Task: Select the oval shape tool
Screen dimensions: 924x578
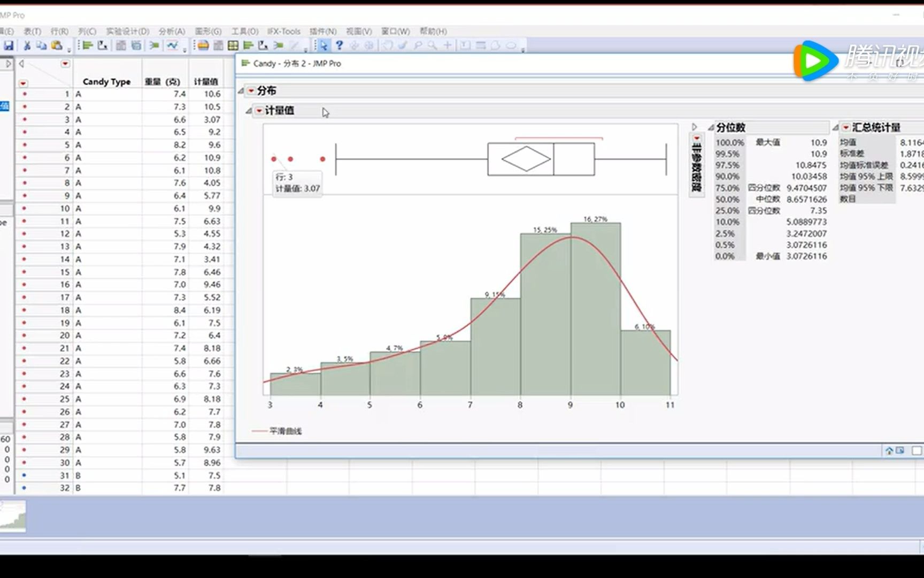Action: pos(511,46)
